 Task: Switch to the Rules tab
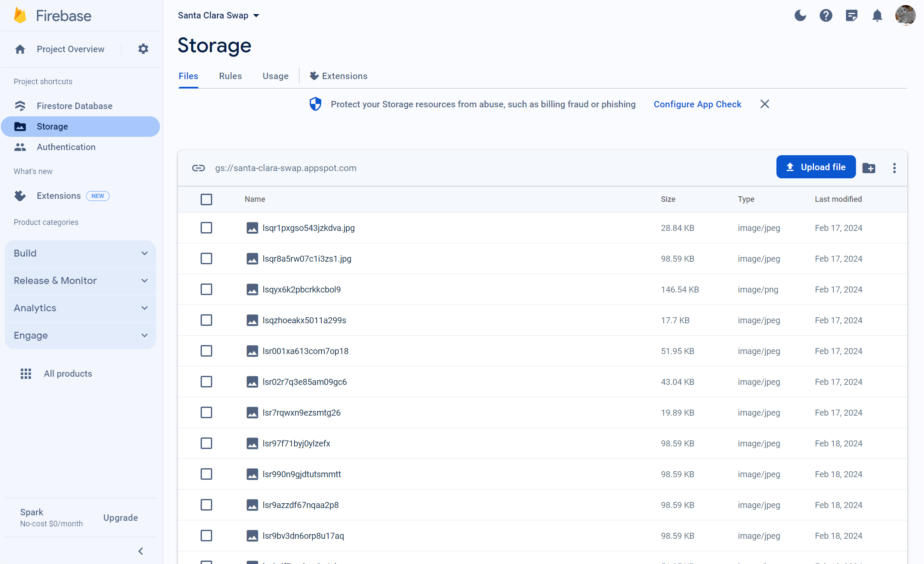(x=230, y=76)
